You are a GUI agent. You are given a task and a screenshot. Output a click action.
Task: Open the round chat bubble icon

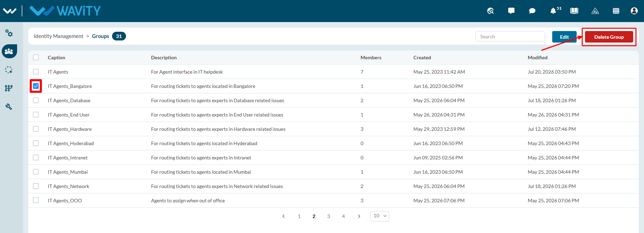click(x=532, y=11)
